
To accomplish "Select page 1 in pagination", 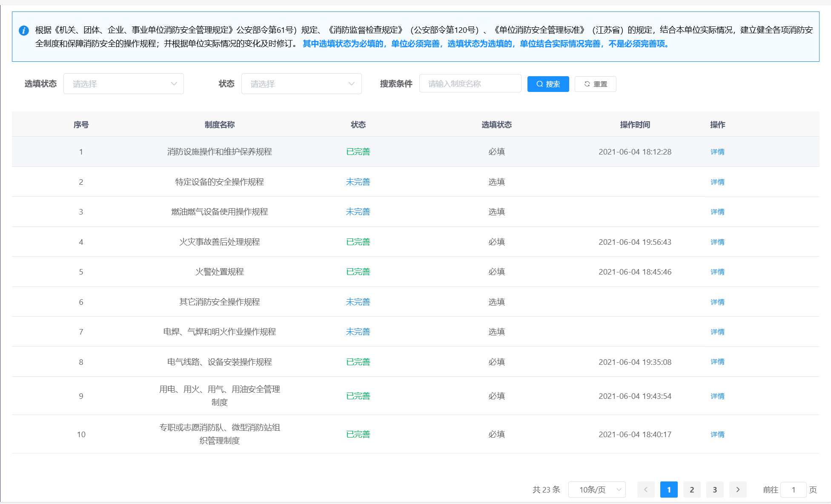I will pyautogui.click(x=669, y=490).
